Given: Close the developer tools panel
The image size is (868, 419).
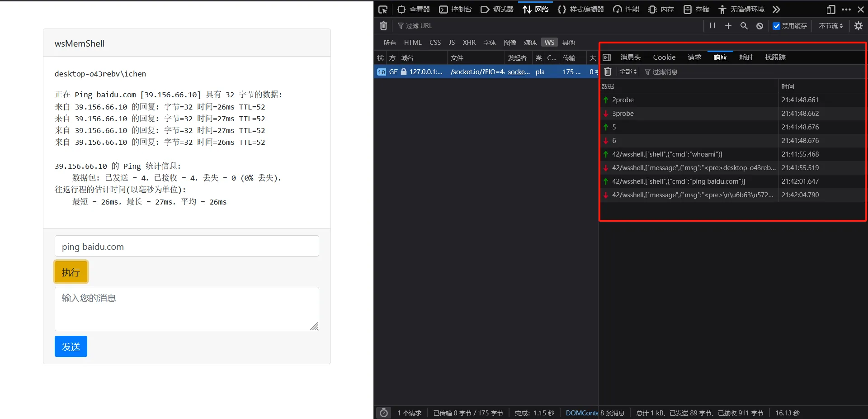Looking at the screenshot, I should pos(861,10).
